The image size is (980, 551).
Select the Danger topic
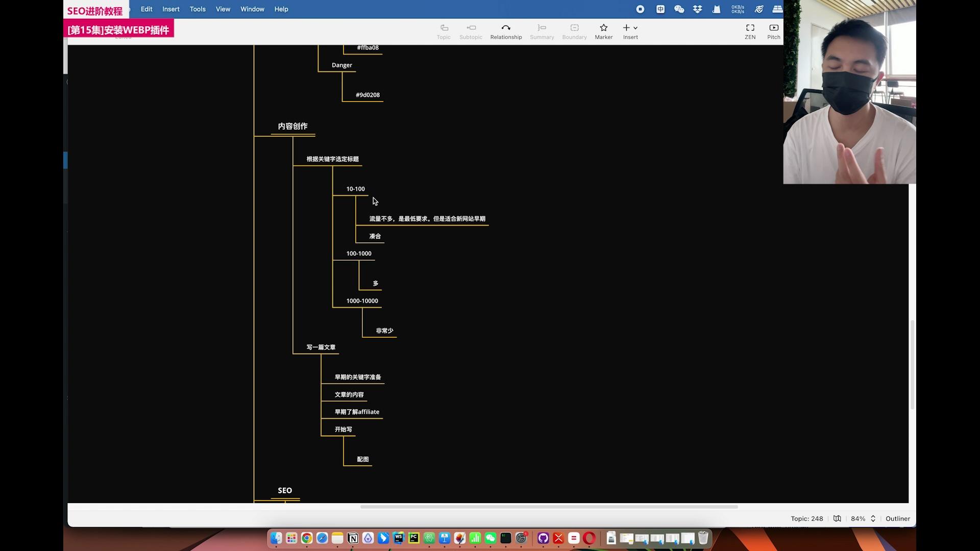pos(342,65)
